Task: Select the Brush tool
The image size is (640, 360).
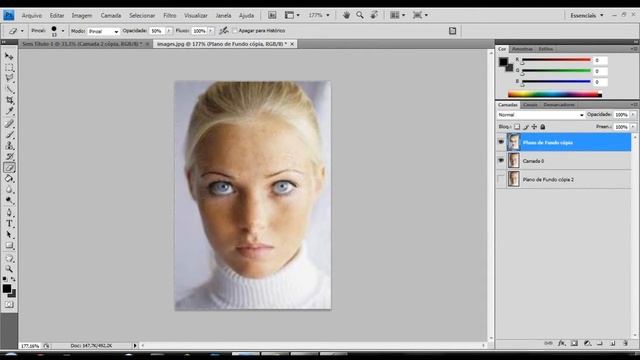Action: [9, 135]
